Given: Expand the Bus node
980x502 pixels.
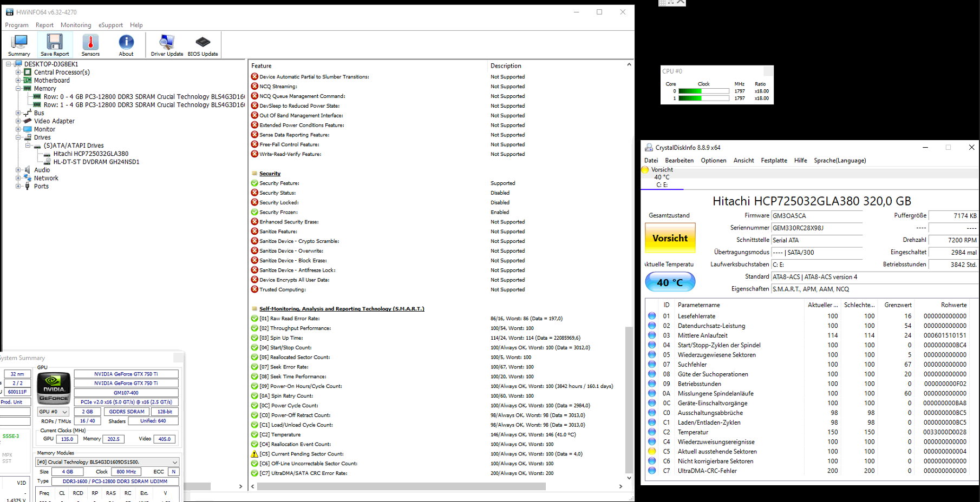Looking at the screenshot, I should 18,113.
